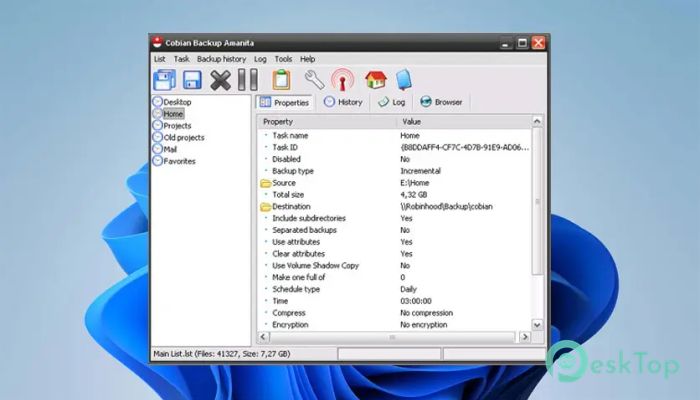Click the Cobian Backup title bar icon
700x400 pixels.
click(x=157, y=42)
